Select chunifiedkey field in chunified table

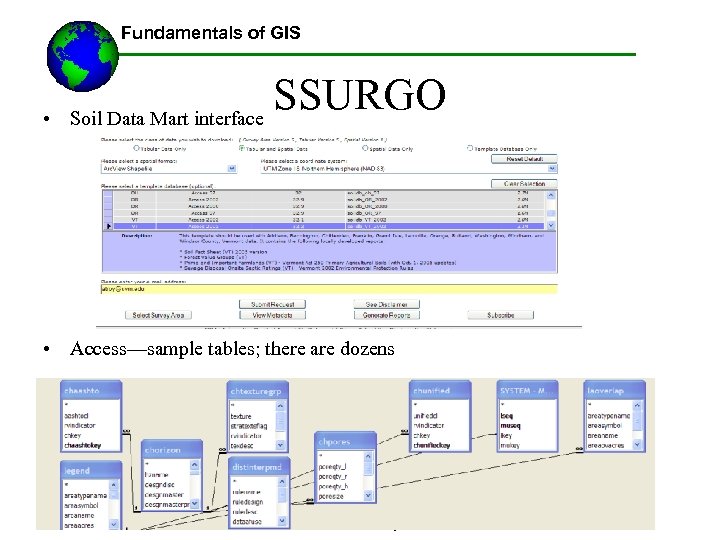click(432, 445)
